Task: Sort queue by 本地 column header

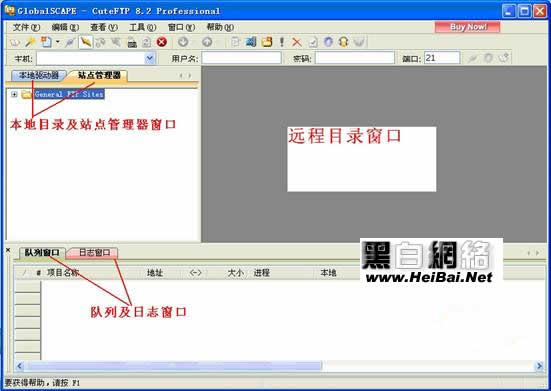Action: (328, 273)
